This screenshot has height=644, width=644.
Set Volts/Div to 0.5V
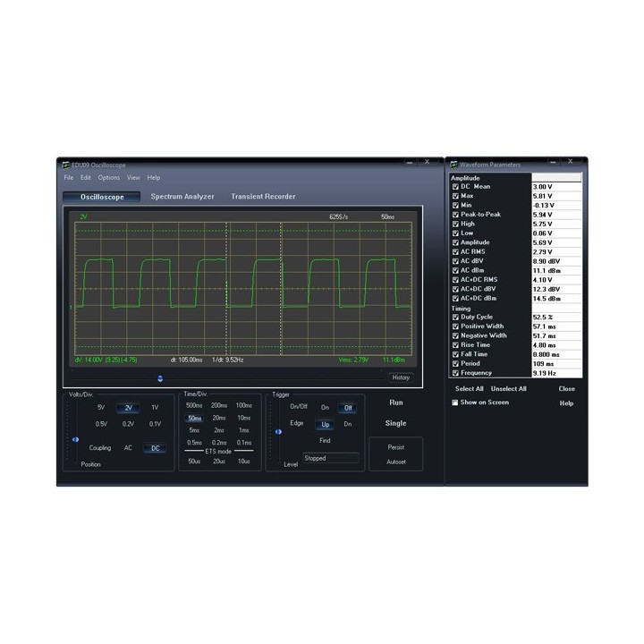coord(101,424)
